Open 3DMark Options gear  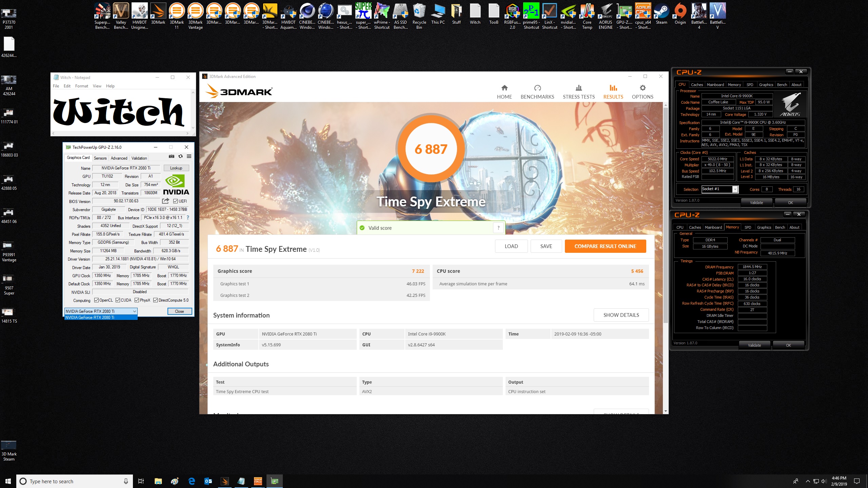click(642, 92)
